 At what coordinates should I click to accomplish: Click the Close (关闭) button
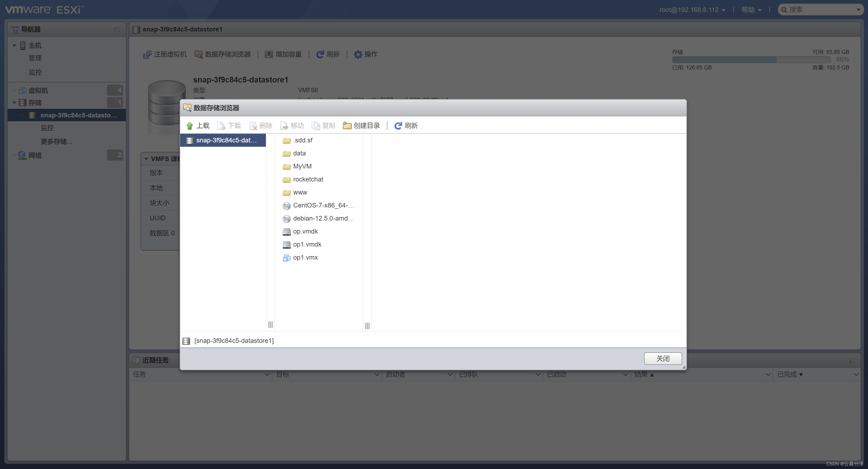pos(662,359)
